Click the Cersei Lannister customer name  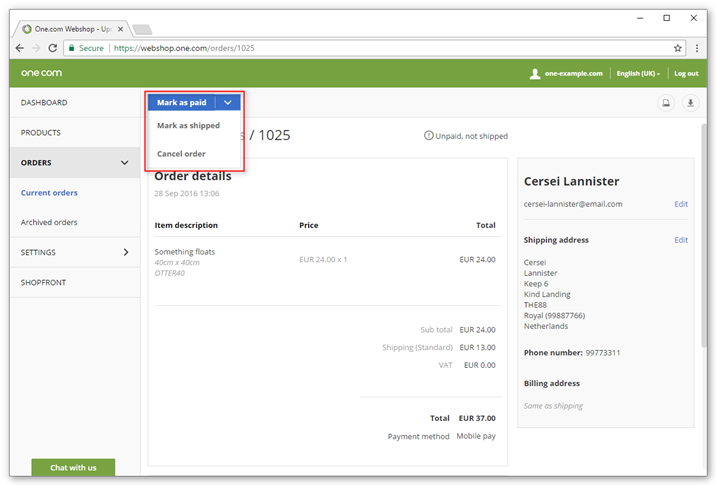pyautogui.click(x=571, y=181)
